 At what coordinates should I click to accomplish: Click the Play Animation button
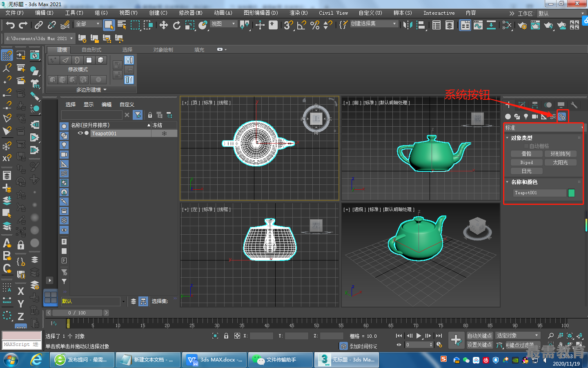click(x=419, y=336)
